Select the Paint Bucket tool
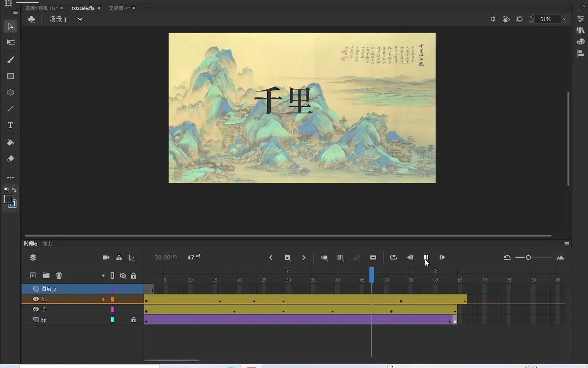This screenshot has width=588, height=368. click(x=10, y=142)
